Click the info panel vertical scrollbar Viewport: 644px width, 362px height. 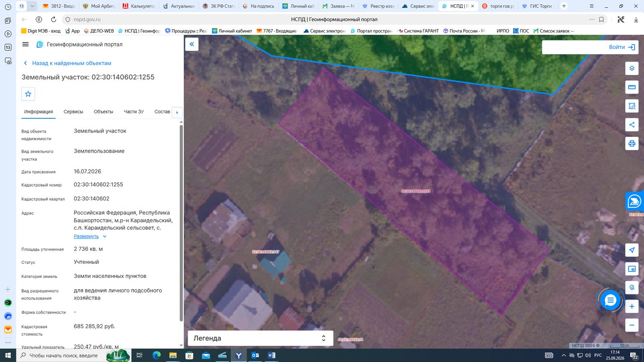[181, 223]
